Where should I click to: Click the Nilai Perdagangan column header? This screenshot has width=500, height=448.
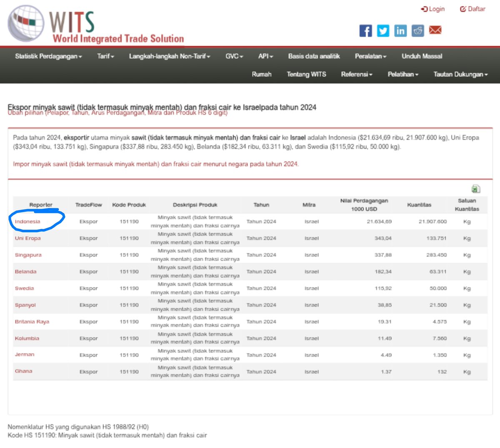click(364, 205)
